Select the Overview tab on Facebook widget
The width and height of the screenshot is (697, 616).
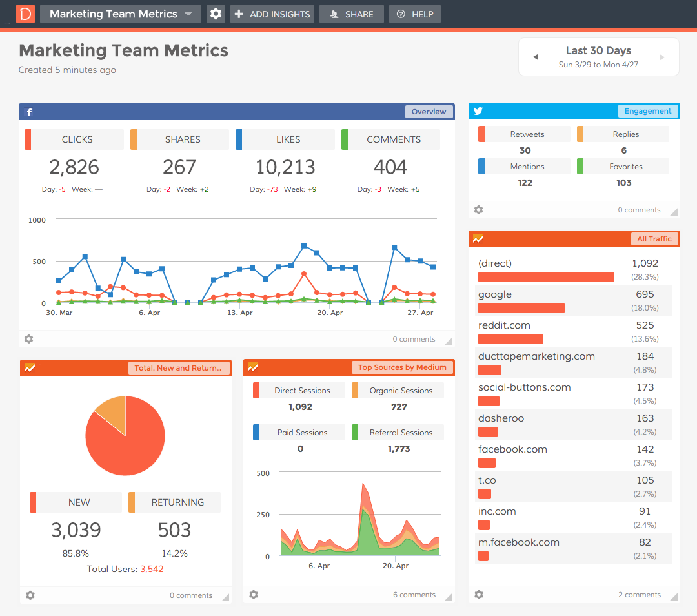point(429,112)
